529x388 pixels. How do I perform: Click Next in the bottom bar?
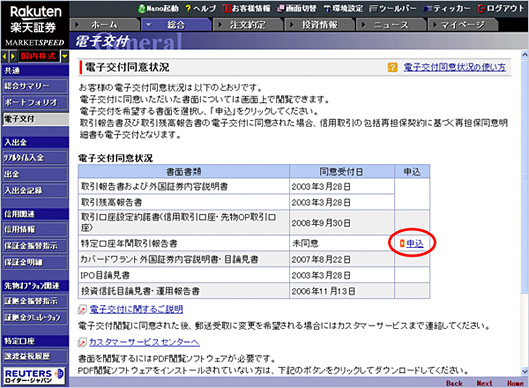[x=484, y=383]
